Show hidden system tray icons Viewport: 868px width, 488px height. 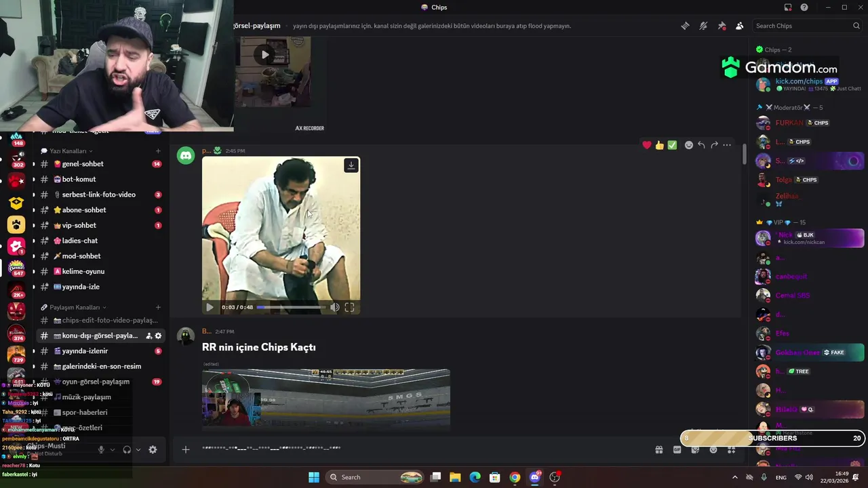tap(734, 477)
